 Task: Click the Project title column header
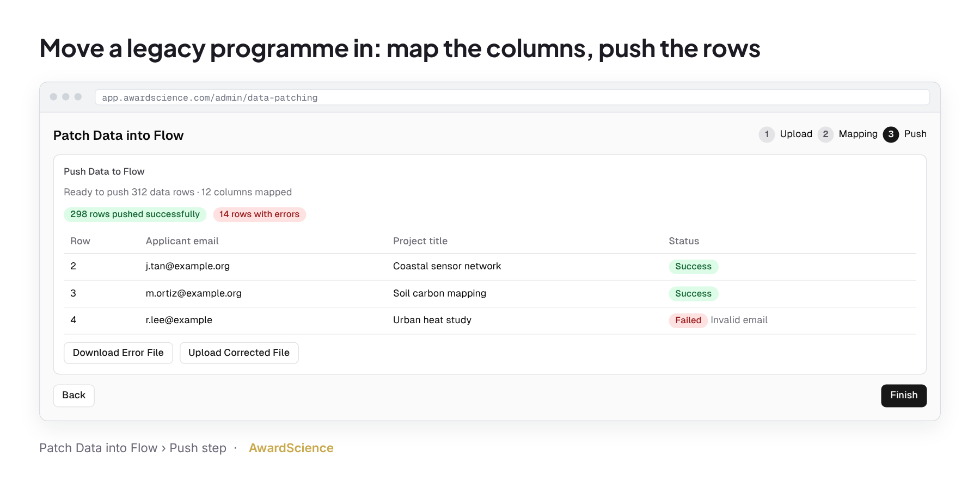[420, 241]
